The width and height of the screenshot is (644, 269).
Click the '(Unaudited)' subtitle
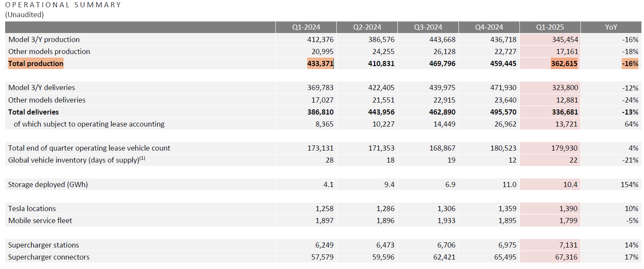point(24,15)
